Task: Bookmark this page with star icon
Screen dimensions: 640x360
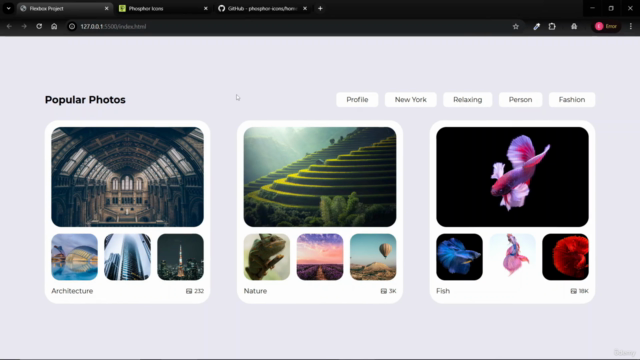Action: [x=516, y=26]
